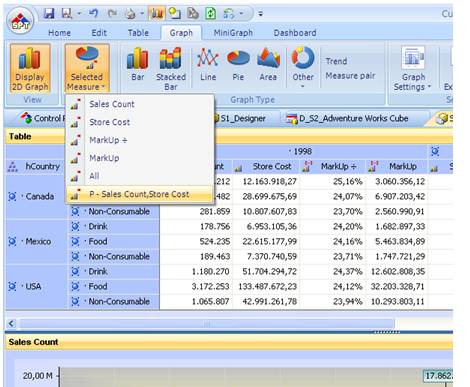Expand the Other graph types dropdown
This screenshot has height=387, width=470.
[303, 68]
